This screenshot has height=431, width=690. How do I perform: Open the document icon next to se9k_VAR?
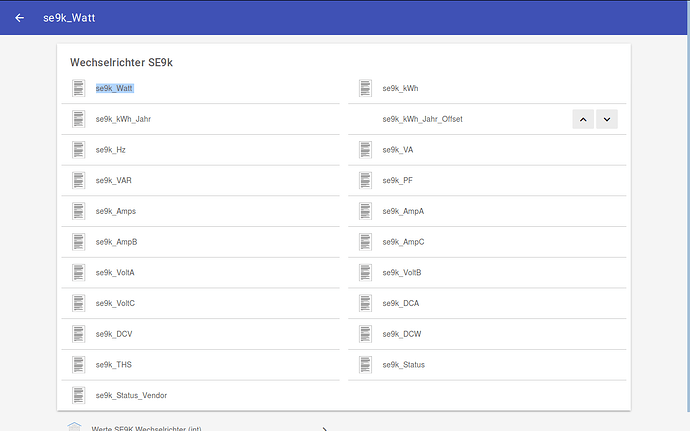tap(79, 181)
